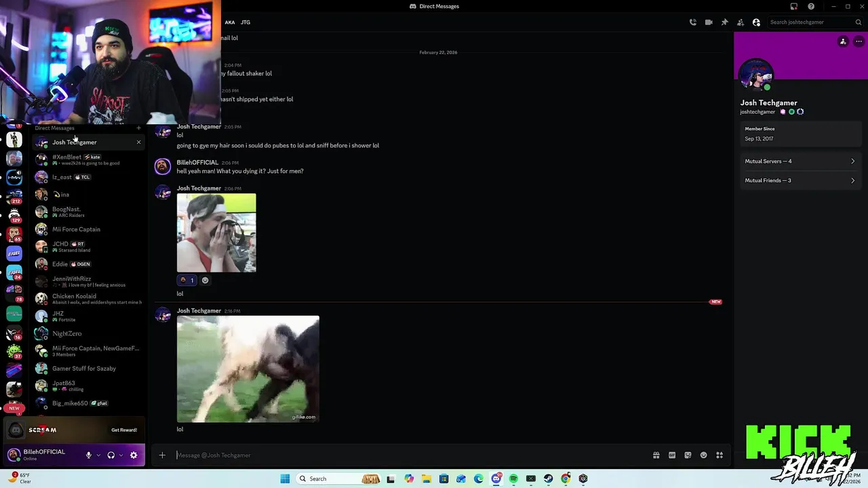Image resolution: width=868 pixels, height=488 pixels.
Task: Open the apps launcher icon in message bar
Action: [x=719, y=455]
